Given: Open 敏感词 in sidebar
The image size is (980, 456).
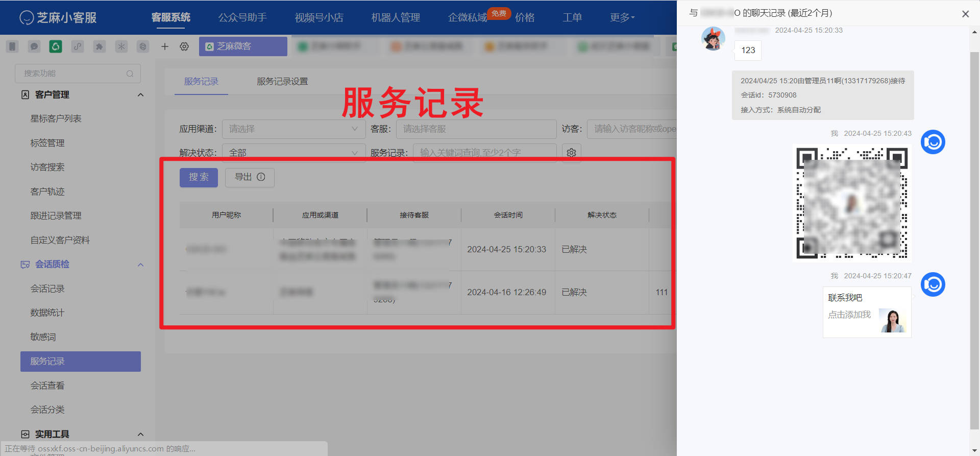Looking at the screenshot, I should (x=43, y=337).
